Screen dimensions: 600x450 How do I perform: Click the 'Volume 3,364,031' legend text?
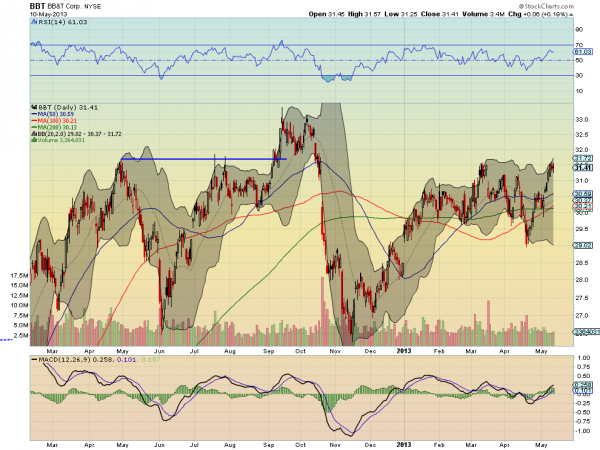click(61, 140)
